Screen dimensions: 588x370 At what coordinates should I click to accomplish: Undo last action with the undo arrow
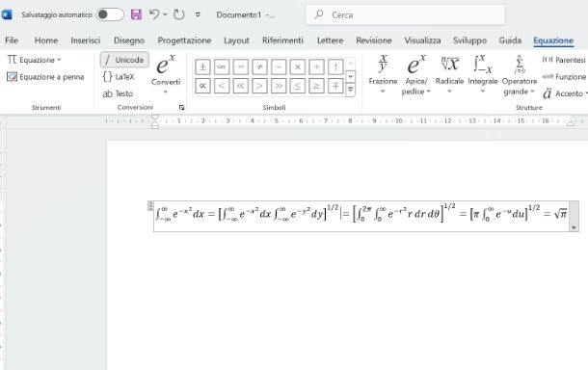click(x=154, y=14)
